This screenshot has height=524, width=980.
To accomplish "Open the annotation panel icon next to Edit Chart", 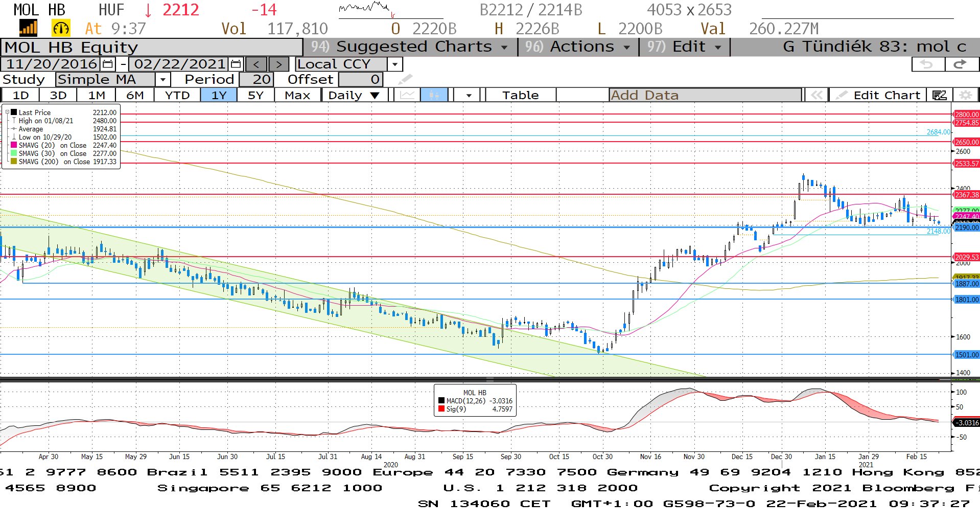I will 939,95.
